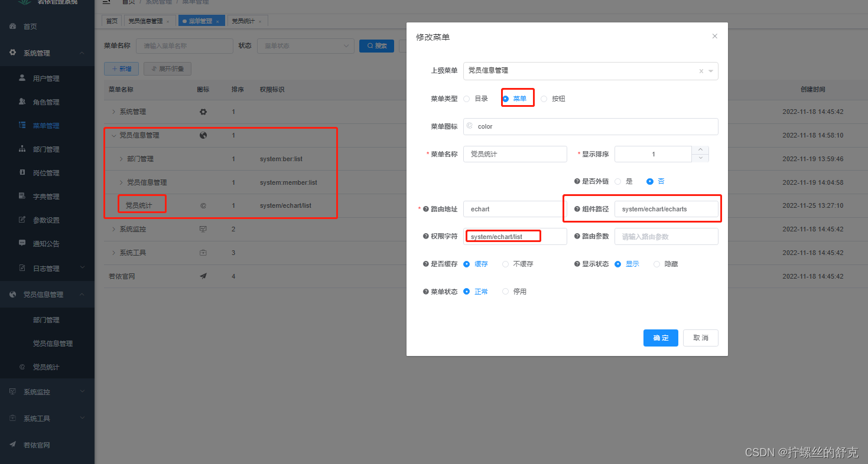Open 用户管理 via its sidebar user icon

pos(22,78)
